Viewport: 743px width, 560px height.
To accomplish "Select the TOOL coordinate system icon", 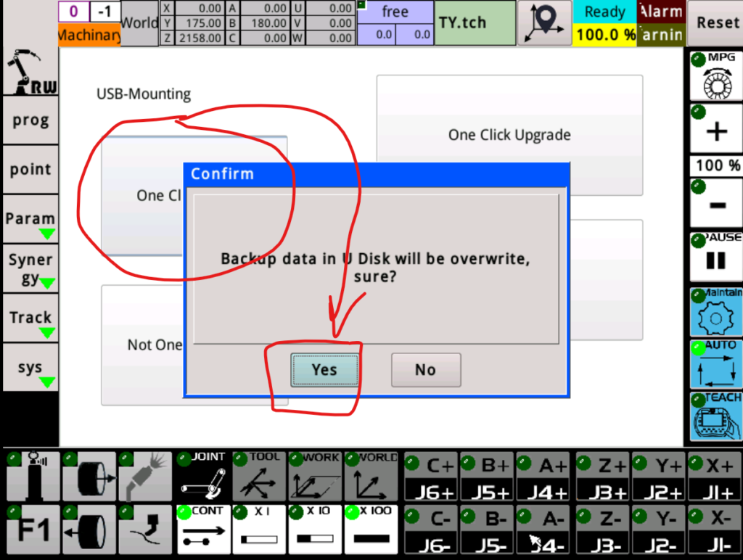I will pos(259,476).
